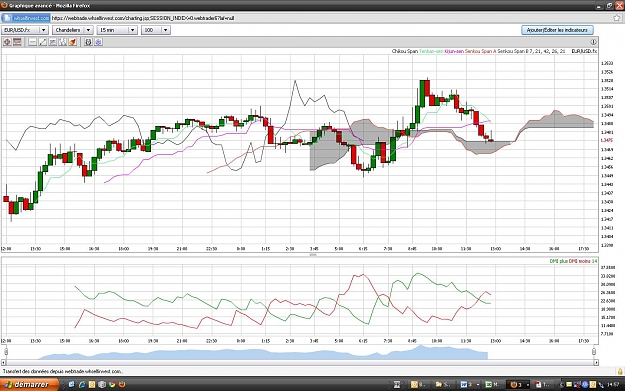This screenshot has width=625, height=391.
Task: Bookmark page with the star icon
Action: click(x=617, y=18)
